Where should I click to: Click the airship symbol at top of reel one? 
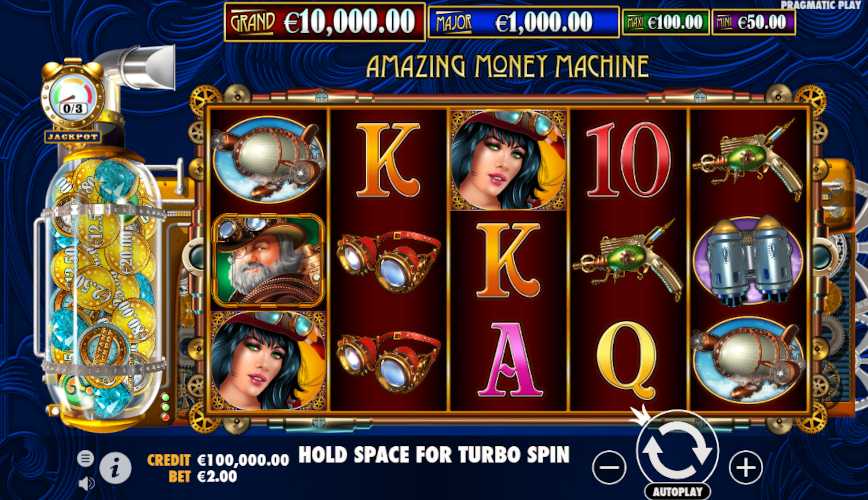(268, 158)
